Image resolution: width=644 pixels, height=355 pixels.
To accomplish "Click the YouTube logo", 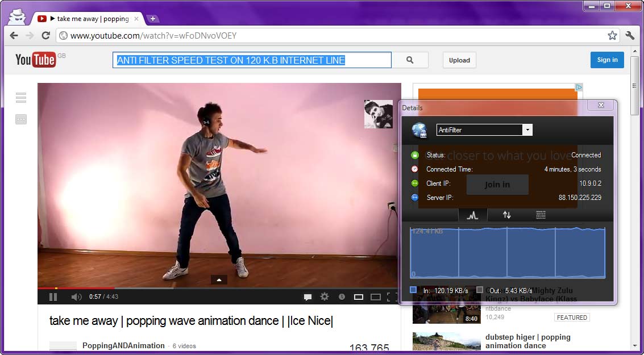I will click(36, 60).
